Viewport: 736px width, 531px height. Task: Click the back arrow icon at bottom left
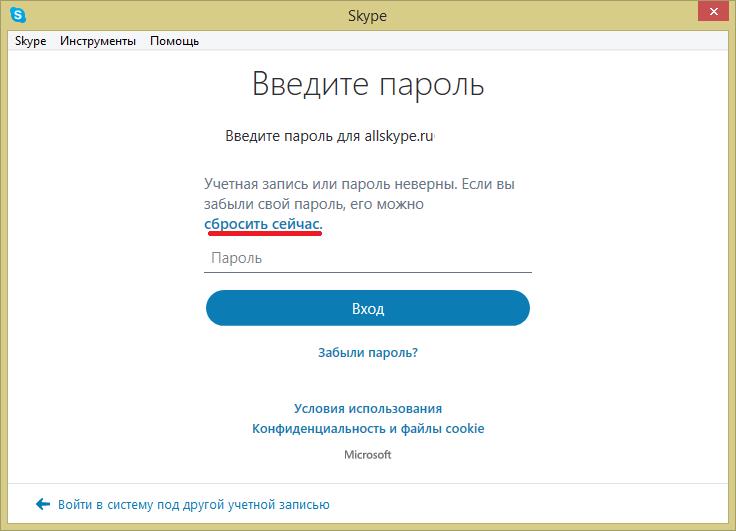(42, 505)
